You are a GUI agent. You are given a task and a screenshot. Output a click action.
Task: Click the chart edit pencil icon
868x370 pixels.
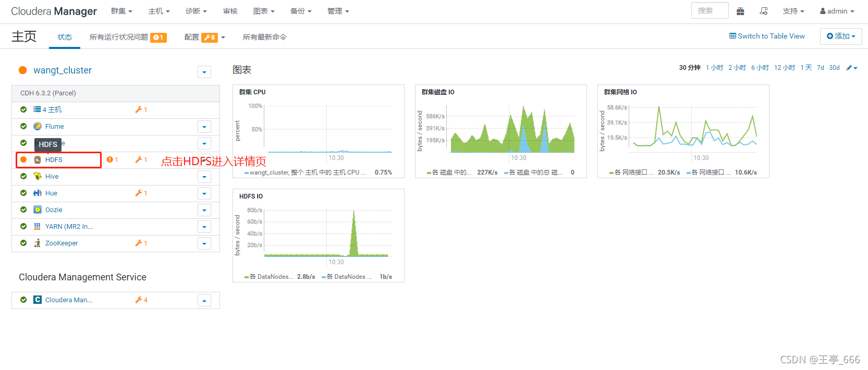tap(852, 68)
